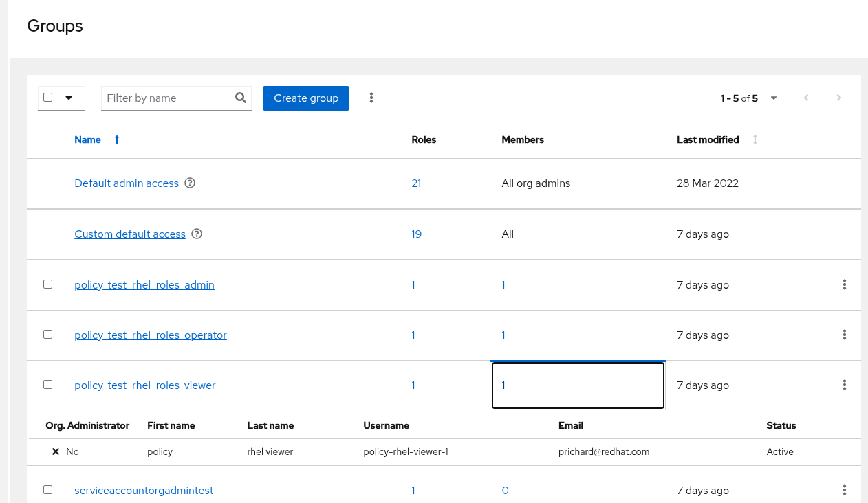The image size is (868, 503).
Task: Select the policy_test_rhel_roles_operator checkbox
Action: (47, 334)
